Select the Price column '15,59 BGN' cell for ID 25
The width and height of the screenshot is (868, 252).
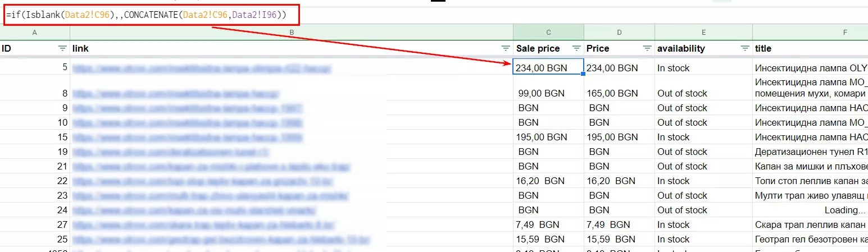point(619,239)
